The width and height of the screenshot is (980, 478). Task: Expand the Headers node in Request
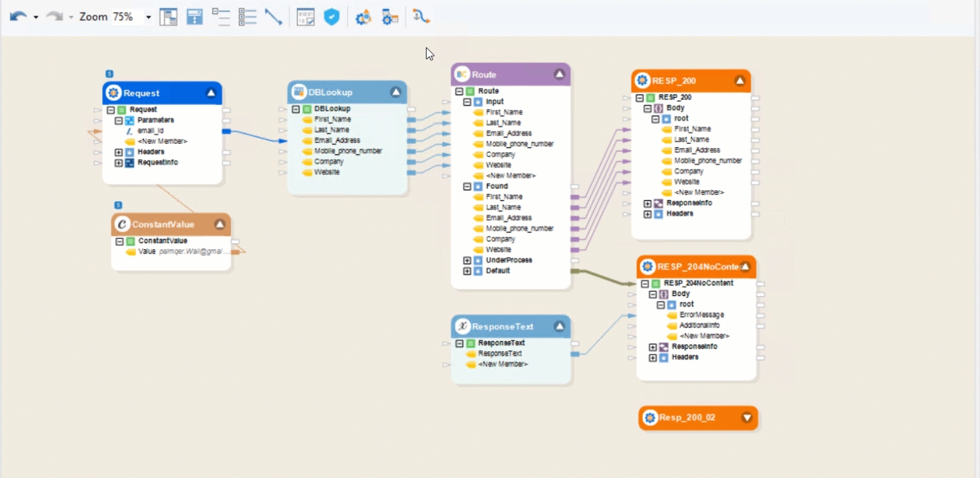[119, 152]
